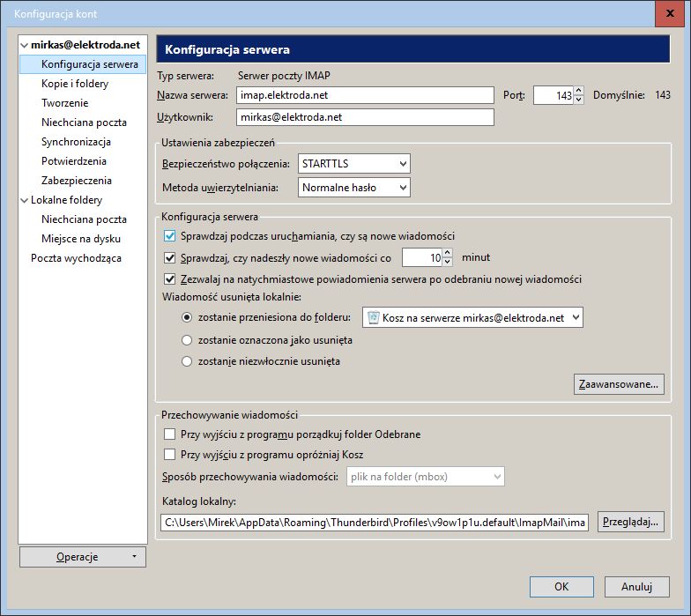Viewport: 691px width, 616px height.
Task: Select the mirkas@elektroda.net account entry
Action: pyautogui.click(x=85, y=45)
